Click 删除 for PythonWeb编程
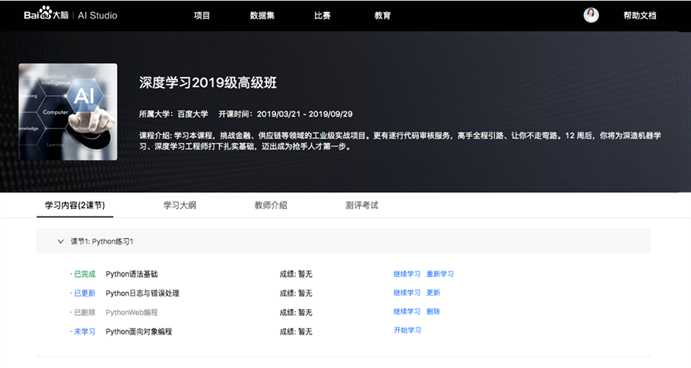 433,312
